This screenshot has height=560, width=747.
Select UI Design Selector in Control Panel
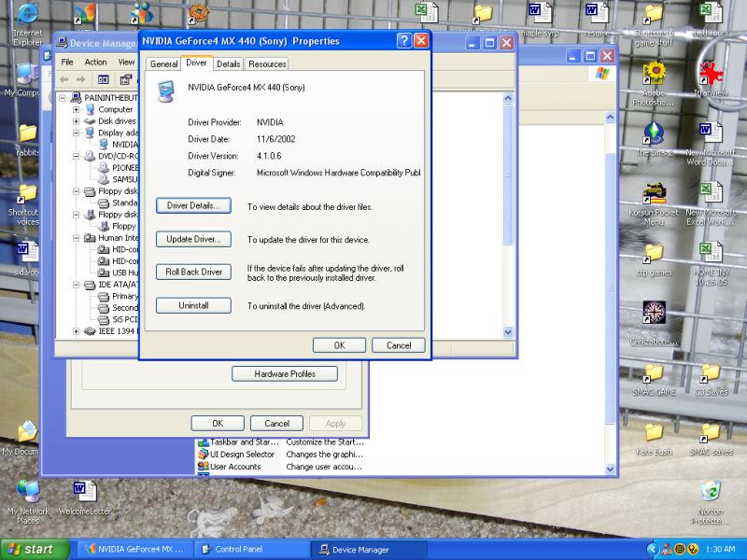click(x=242, y=455)
